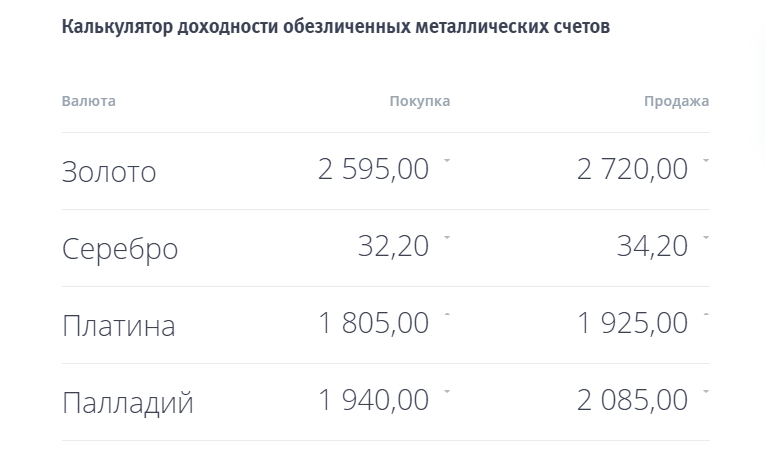Click the down arrow next to silver 32,20
Screen dimensions: 765x471
[x=447, y=237]
